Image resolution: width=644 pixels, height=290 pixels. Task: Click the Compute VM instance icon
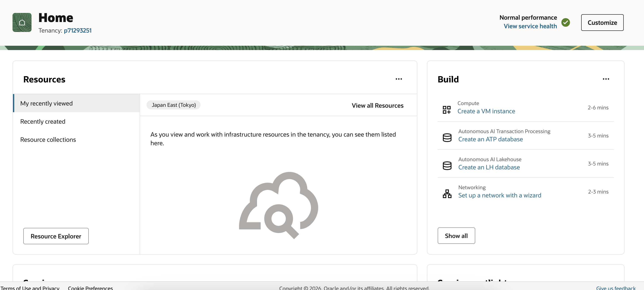[x=447, y=109]
